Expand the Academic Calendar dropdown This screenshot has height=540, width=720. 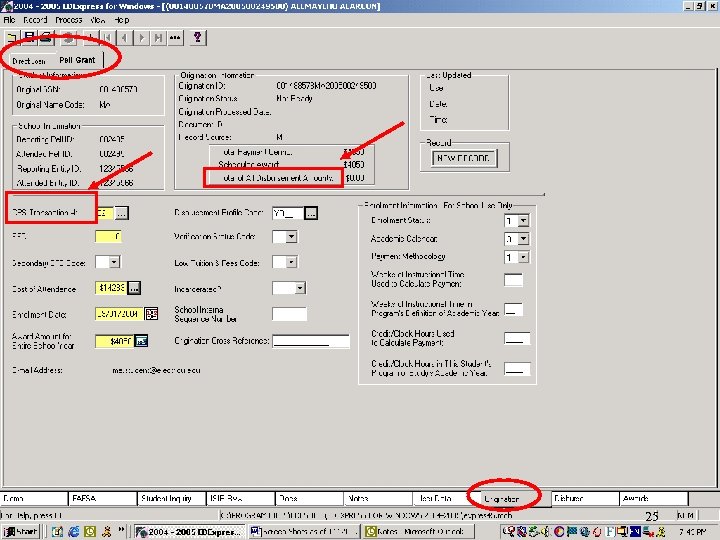tap(523, 239)
